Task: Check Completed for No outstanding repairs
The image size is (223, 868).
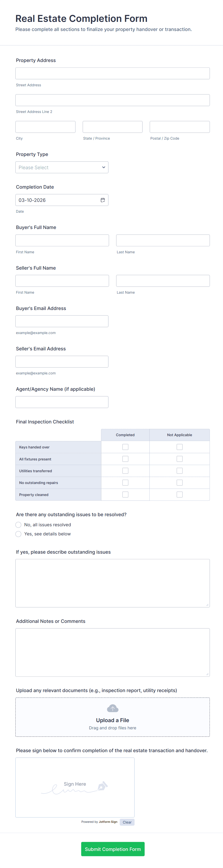Action: 125,483
